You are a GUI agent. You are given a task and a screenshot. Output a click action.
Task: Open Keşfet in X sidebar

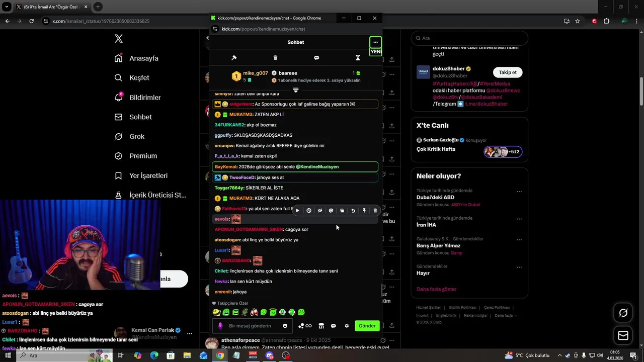(132, 78)
